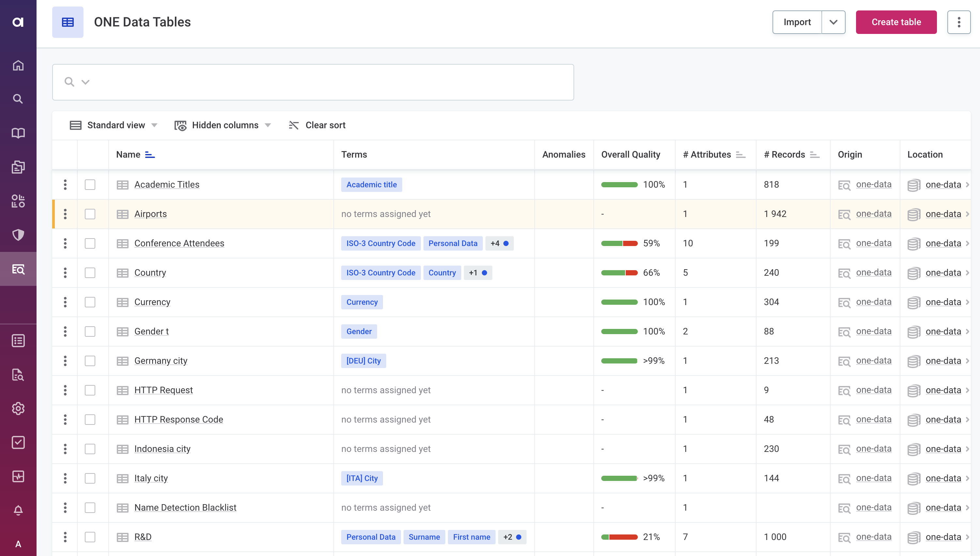Click the shield governance icon in sidebar
The height and width of the screenshot is (556, 980).
[x=18, y=235]
